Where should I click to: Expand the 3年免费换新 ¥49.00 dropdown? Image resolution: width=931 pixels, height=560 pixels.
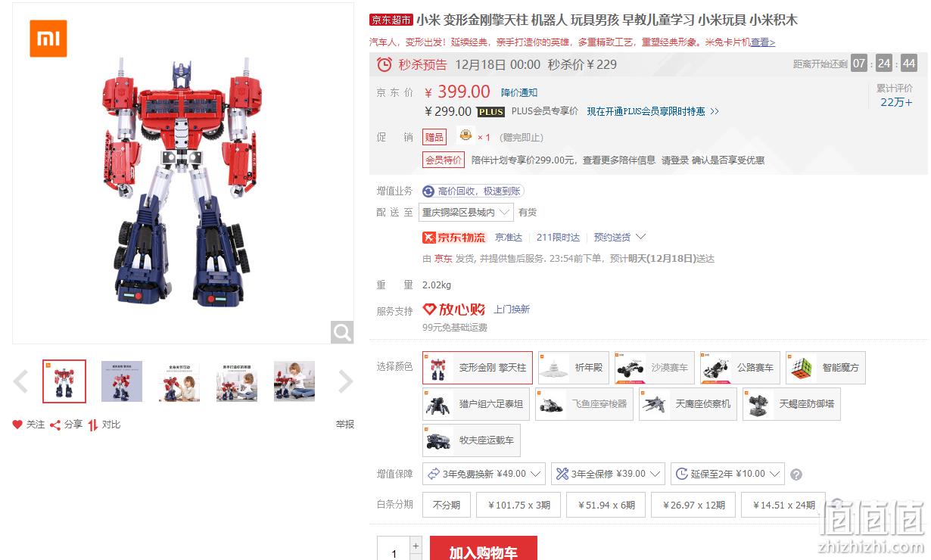pyautogui.click(x=484, y=474)
